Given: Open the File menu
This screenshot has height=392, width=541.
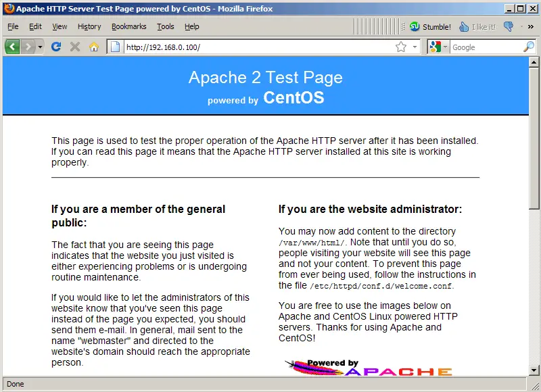Looking at the screenshot, I should coord(13,26).
